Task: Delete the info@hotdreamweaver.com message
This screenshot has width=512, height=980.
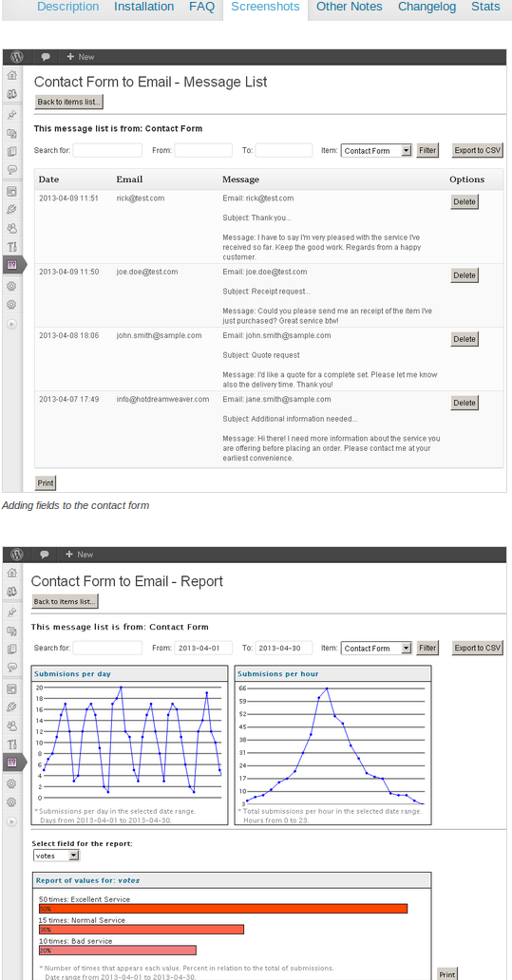Action: click(x=465, y=404)
